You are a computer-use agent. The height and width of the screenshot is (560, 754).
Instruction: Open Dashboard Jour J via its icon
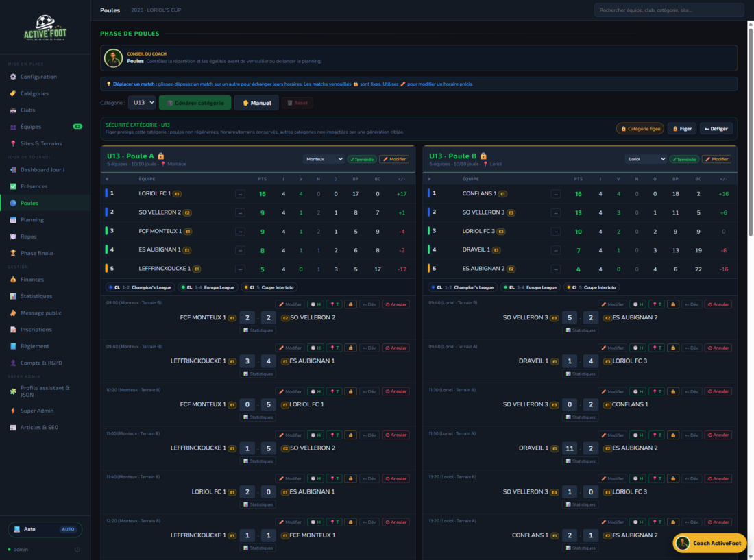click(x=13, y=170)
